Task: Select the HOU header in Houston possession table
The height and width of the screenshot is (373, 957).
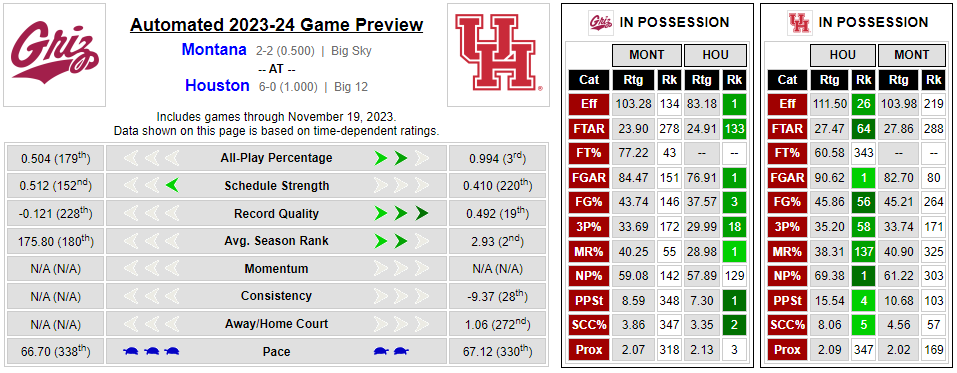Action: pos(842,55)
